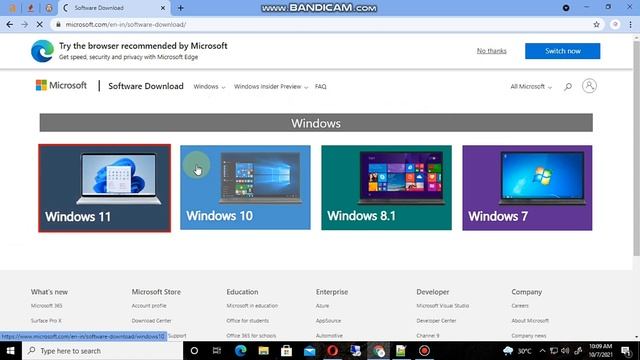Expand the Windows Insider Preview dropdown
The width and height of the screenshot is (640, 360).
[x=271, y=87]
